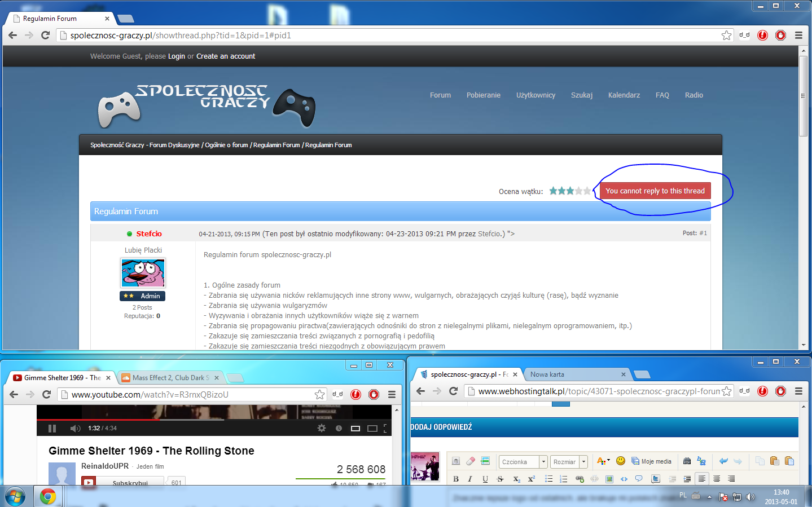Open the text color dropdown
The image size is (812, 507).
[x=603, y=461]
